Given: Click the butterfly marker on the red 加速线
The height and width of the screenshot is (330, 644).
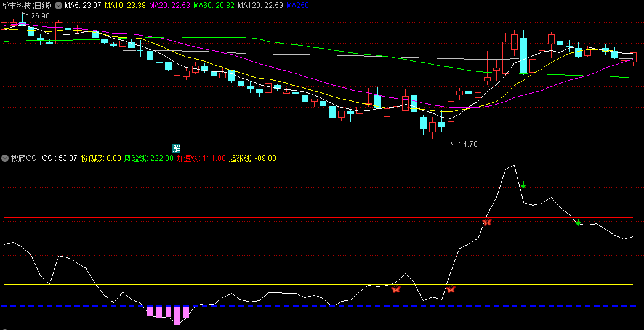Looking at the screenshot, I should tap(487, 222).
